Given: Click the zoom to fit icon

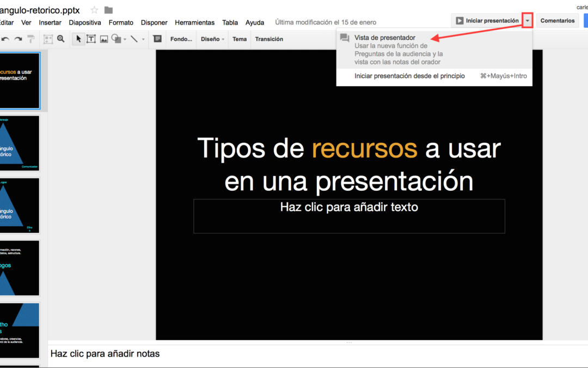Looking at the screenshot, I should [48, 39].
